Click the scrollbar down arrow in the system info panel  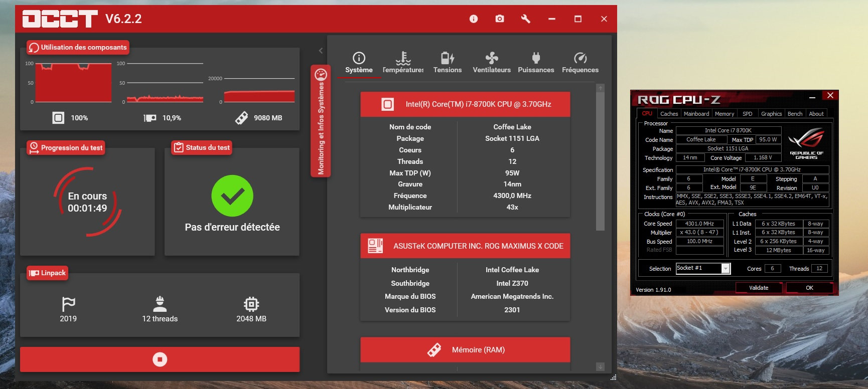click(x=600, y=367)
